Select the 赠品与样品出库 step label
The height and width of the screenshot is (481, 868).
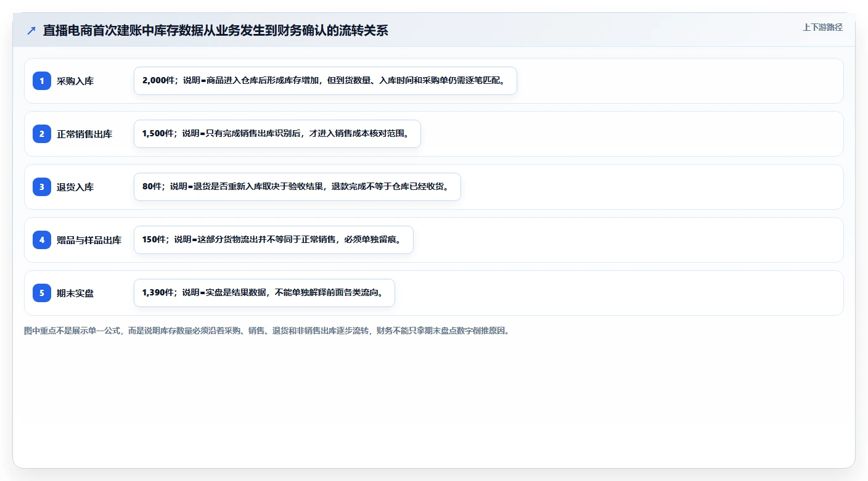click(89, 240)
